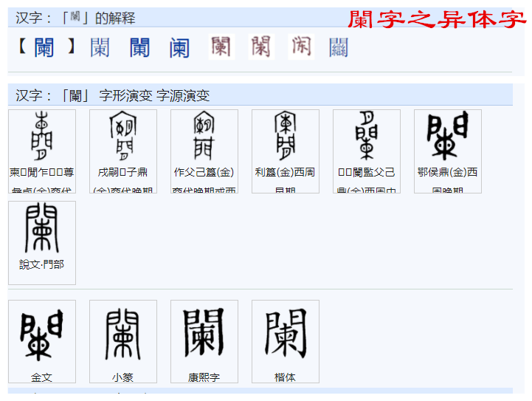Select variant character 阑 (simplified form)
The width and height of the screenshot is (532, 401).
179,47
